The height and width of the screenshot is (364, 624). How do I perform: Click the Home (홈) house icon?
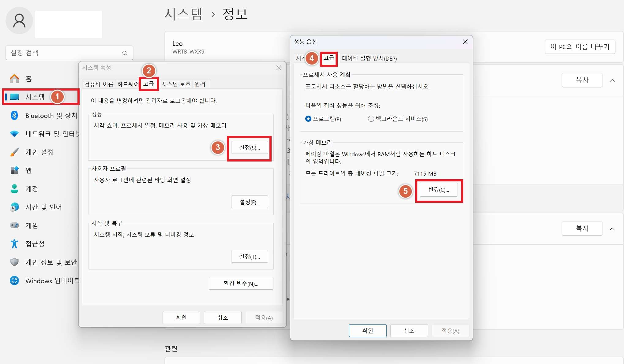(x=14, y=79)
